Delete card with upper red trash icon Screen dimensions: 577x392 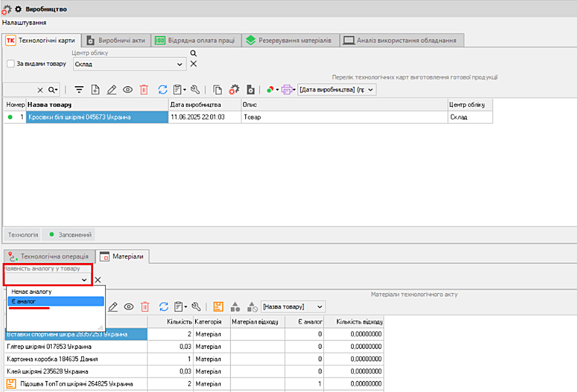[144, 90]
